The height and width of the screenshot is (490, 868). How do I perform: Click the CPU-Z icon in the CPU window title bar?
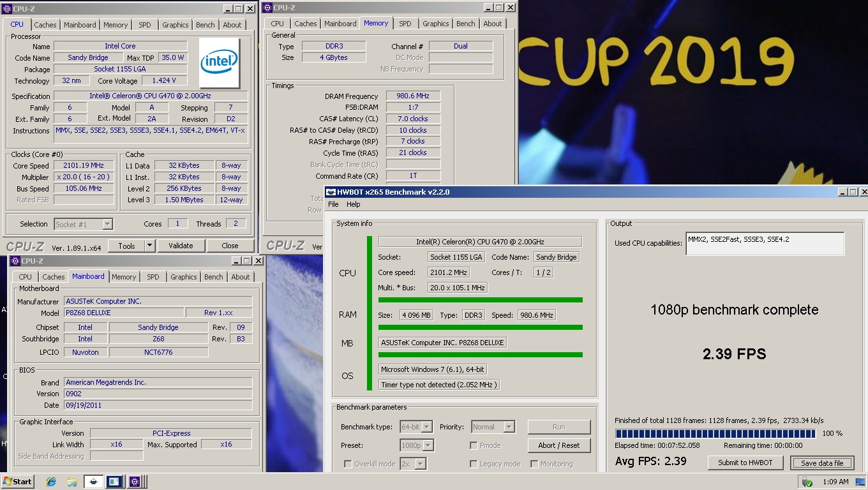pos(7,8)
